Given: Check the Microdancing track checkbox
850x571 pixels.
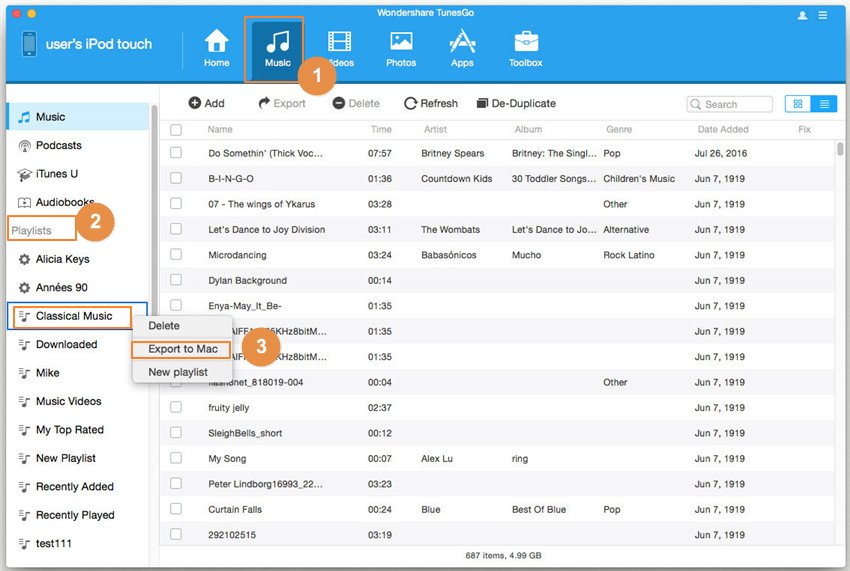Looking at the screenshot, I should 176,255.
